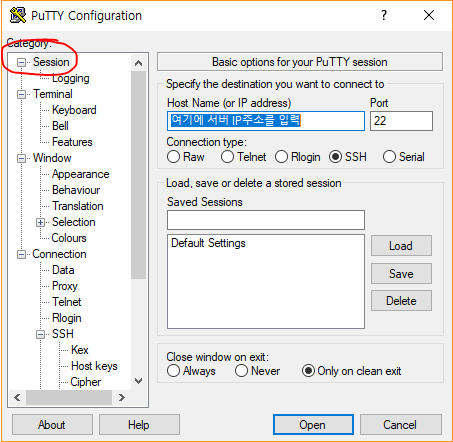Collapse the SSH tree node in the category tree
The image size is (453, 442).
40,334
